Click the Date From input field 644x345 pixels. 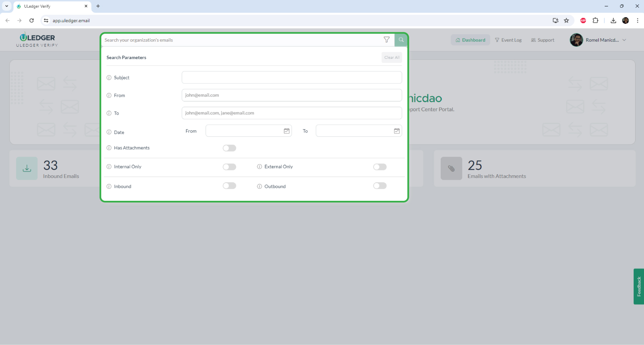click(249, 131)
